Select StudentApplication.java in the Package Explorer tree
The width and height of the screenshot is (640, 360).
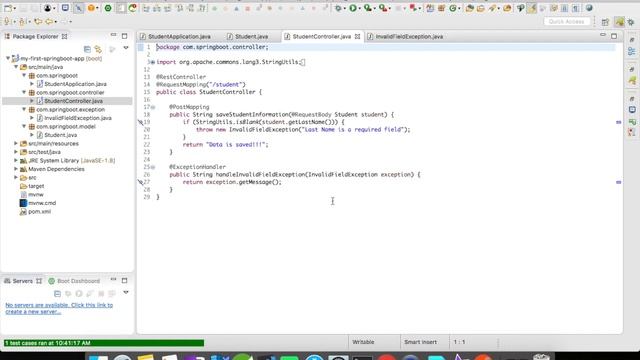75,84
